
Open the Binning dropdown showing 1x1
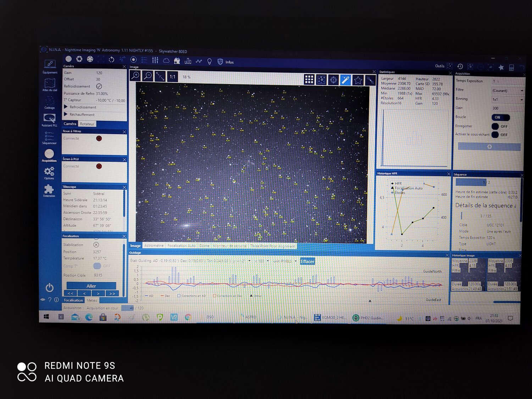508,100
